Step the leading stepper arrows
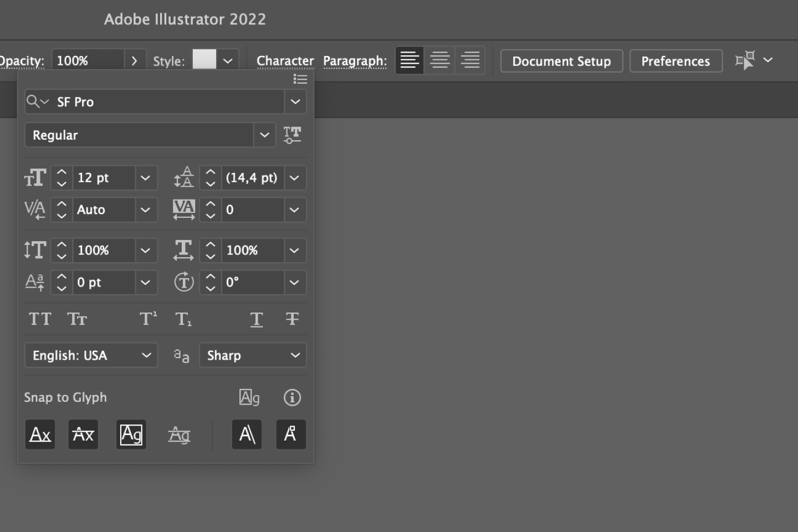 pyautogui.click(x=210, y=178)
